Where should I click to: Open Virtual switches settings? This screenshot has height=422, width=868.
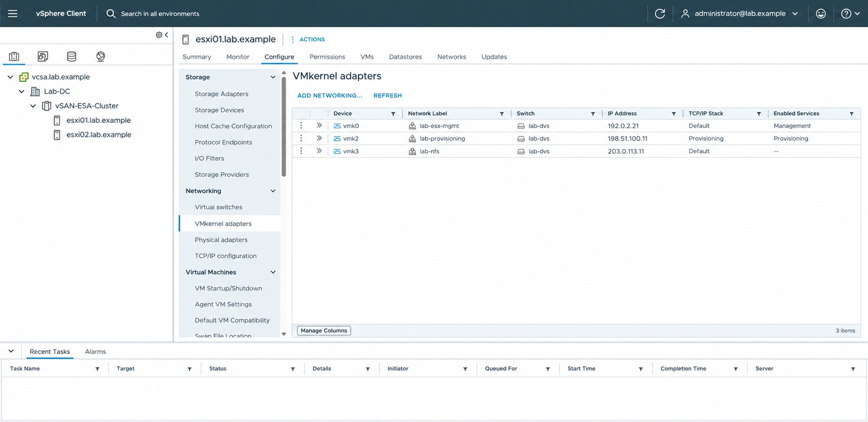click(x=219, y=207)
